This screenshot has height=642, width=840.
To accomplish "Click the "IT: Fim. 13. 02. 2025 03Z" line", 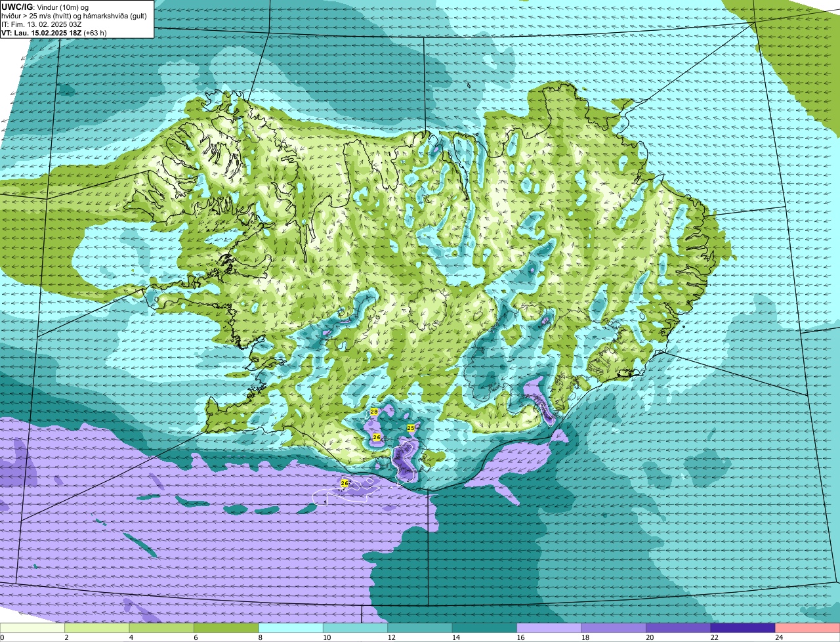I will coord(41,24).
